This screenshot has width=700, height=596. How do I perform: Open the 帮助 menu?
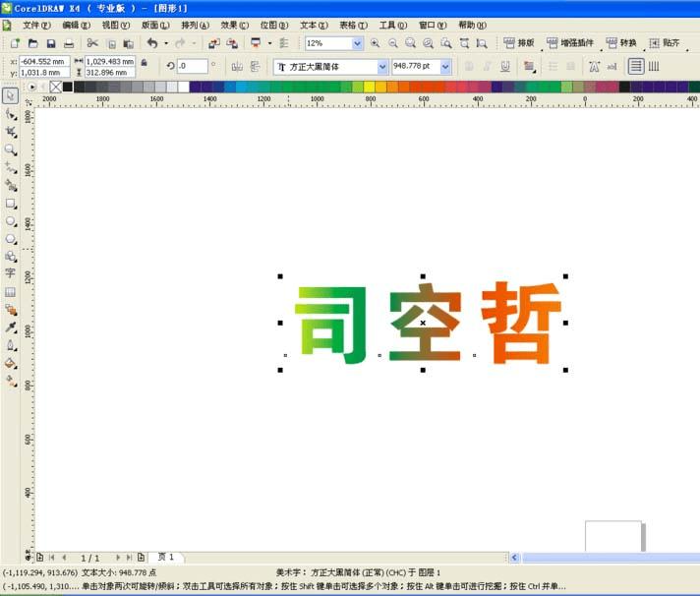click(472, 26)
